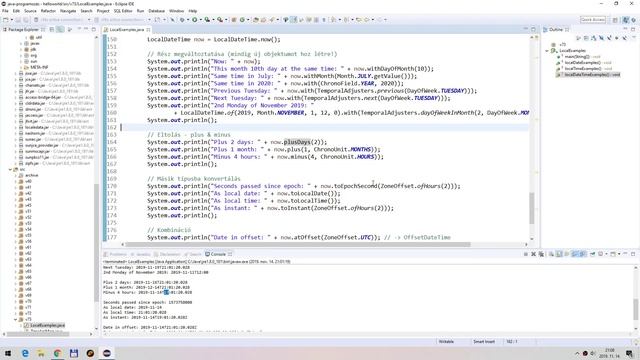This screenshot has height=360, width=640.
Task: Click editor horizontal scrollbar
Action: point(298,244)
